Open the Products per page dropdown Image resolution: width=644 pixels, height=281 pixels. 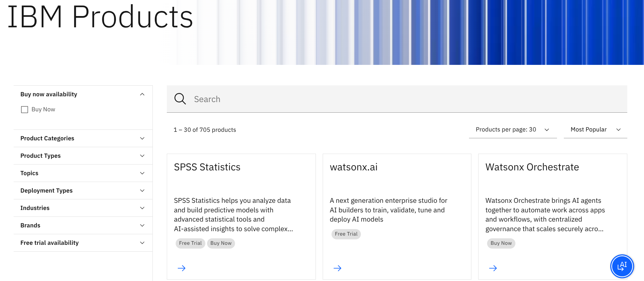[513, 130]
